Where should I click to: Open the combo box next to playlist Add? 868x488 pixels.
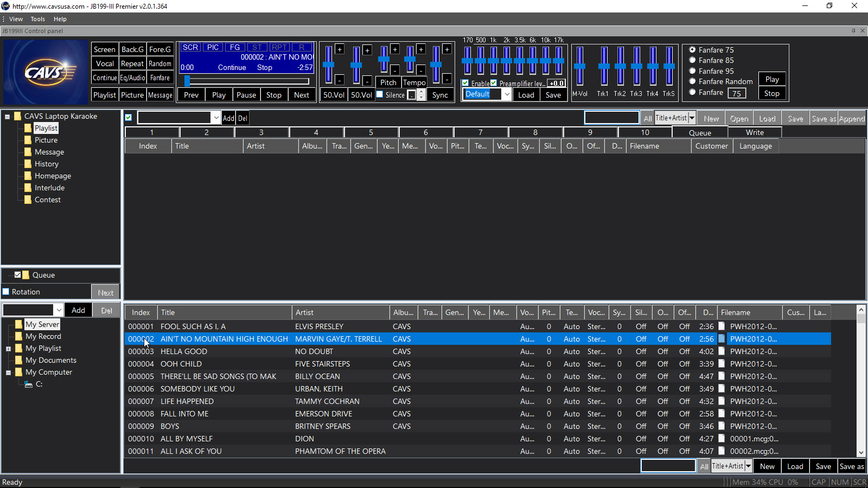point(216,118)
